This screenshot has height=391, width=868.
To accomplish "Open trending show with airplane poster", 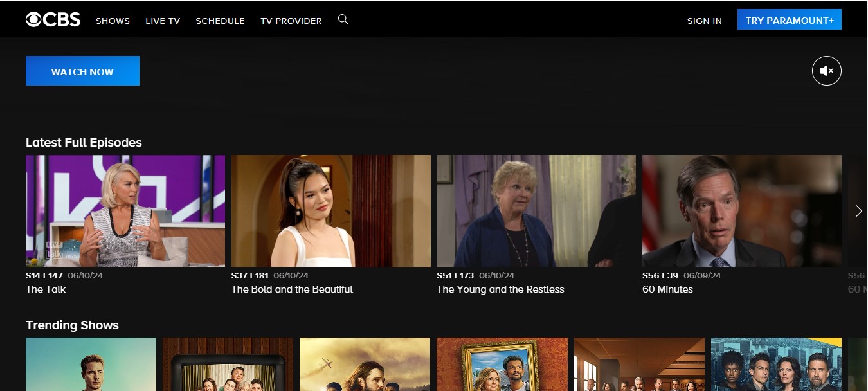I will click(x=365, y=364).
